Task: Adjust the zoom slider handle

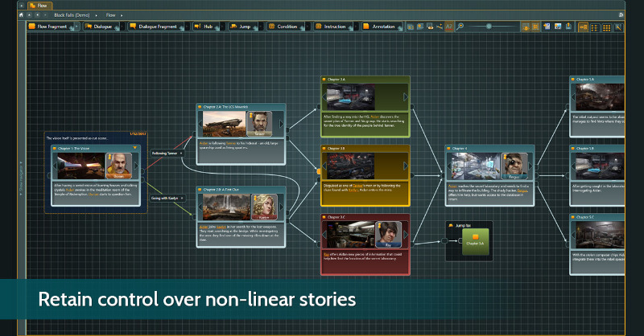Action: pyautogui.click(x=489, y=27)
